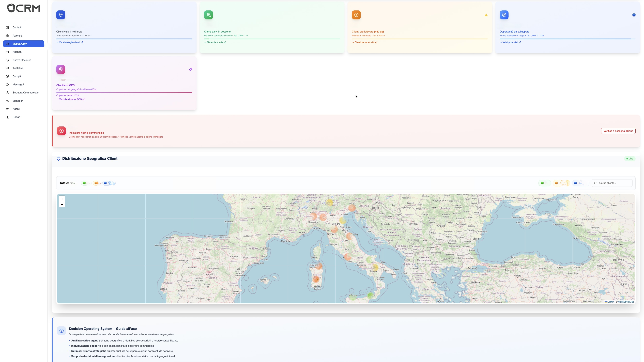Toggle the green filter chip near search box
This screenshot has height=362, width=644.
544,183
